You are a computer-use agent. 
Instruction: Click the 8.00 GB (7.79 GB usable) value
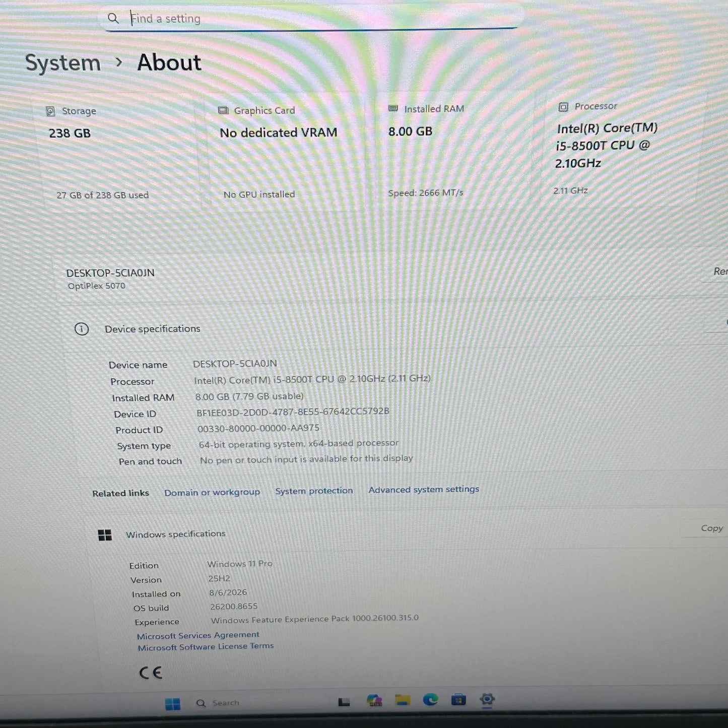250,396
